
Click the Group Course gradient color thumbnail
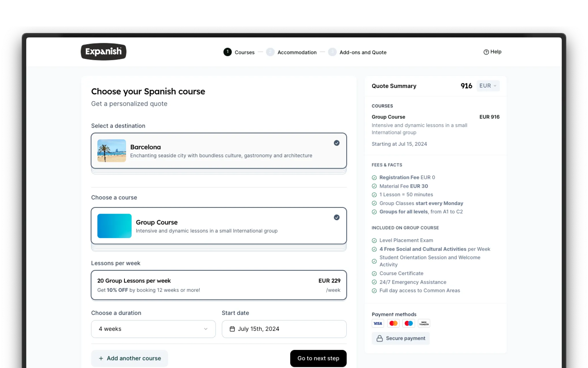pos(114,226)
